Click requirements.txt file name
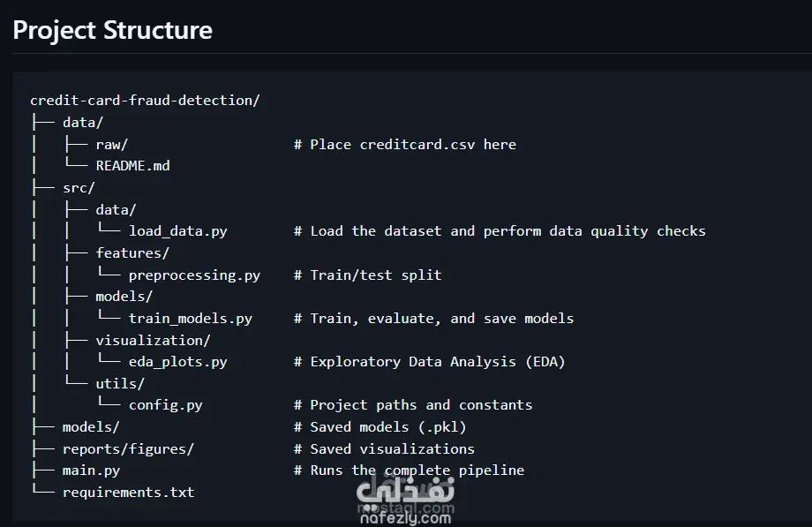This screenshot has height=527, width=812. [x=129, y=493]
